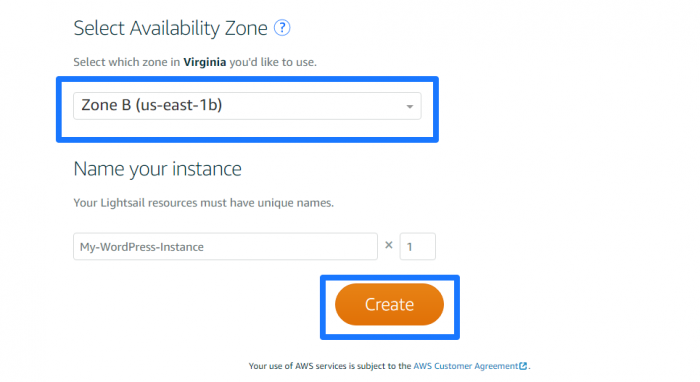Image resolution: width=700 pixels, height=382 pixels.
Task: Click the 'Select which zone in' description text
Action: point(127,62)
